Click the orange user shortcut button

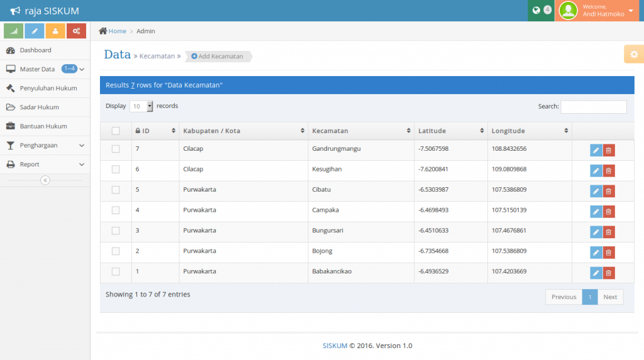pyautogui.click(x=55, y=31)
